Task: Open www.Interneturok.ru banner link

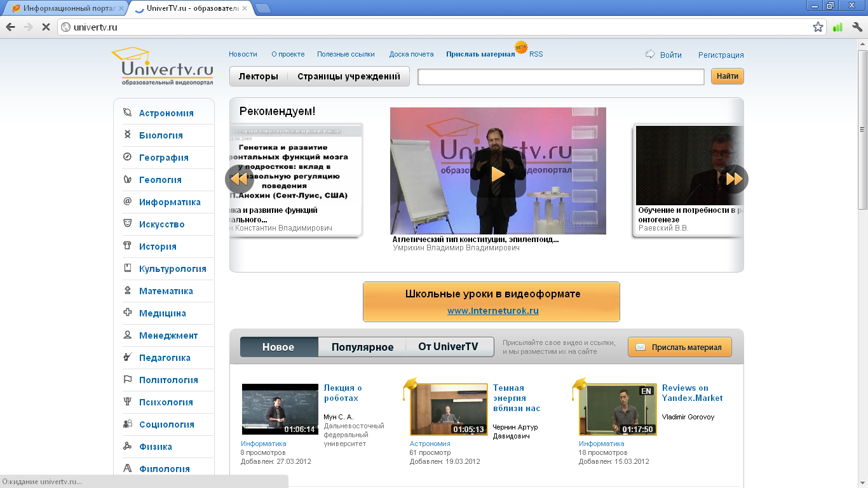Action: click(x=493, y=311)
